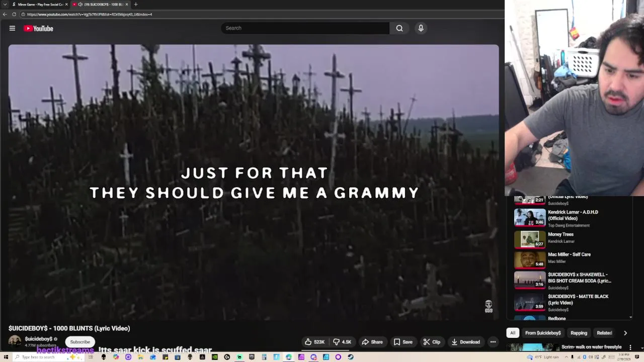The height and width of the screenshot is (362, 644).
Task: Open $uicideboy$ channel avatar
Action: point(15,341)
